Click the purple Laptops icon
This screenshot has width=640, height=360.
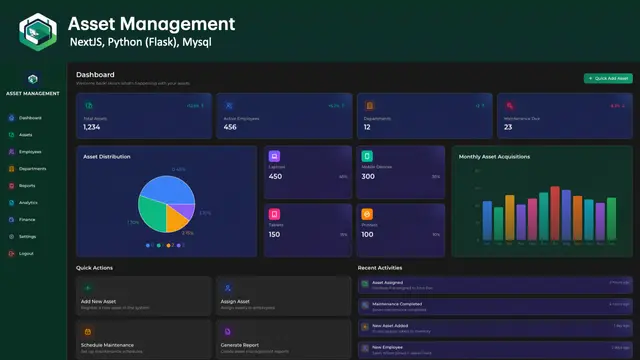pyautogui.click(x=274, y=156)
